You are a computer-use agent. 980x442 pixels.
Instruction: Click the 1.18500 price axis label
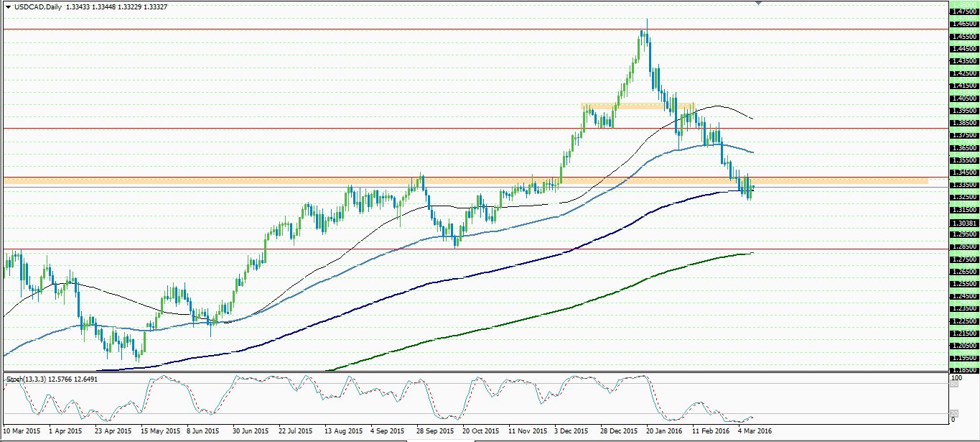pos(963,369)
